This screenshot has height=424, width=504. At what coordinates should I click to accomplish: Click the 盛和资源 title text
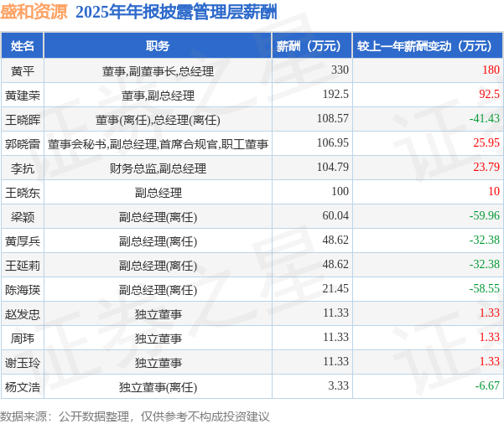[x=34, y=12]
